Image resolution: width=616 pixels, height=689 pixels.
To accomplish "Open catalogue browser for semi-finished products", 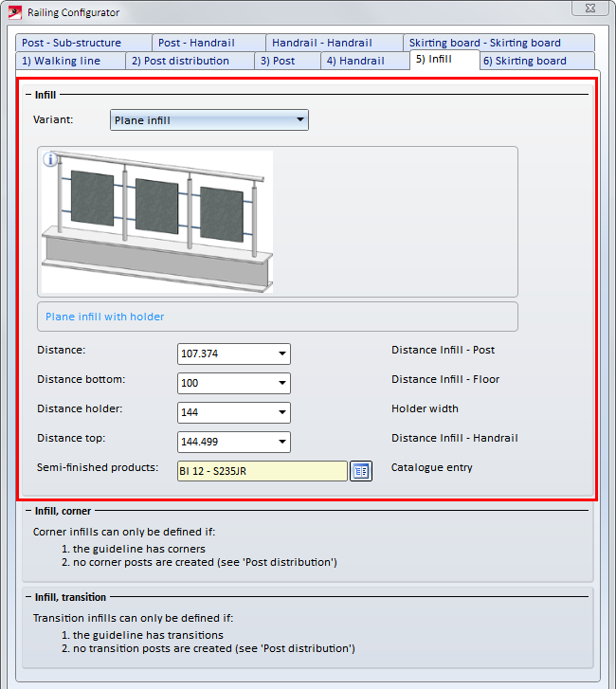I will 360,471.
